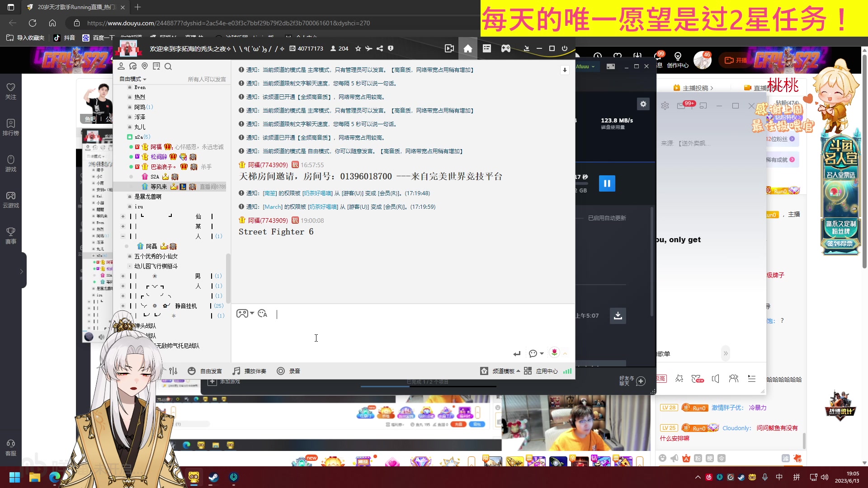Open Microsoft Edge from the taskbar
Screen dimensions: 868x488
point(55,477)
